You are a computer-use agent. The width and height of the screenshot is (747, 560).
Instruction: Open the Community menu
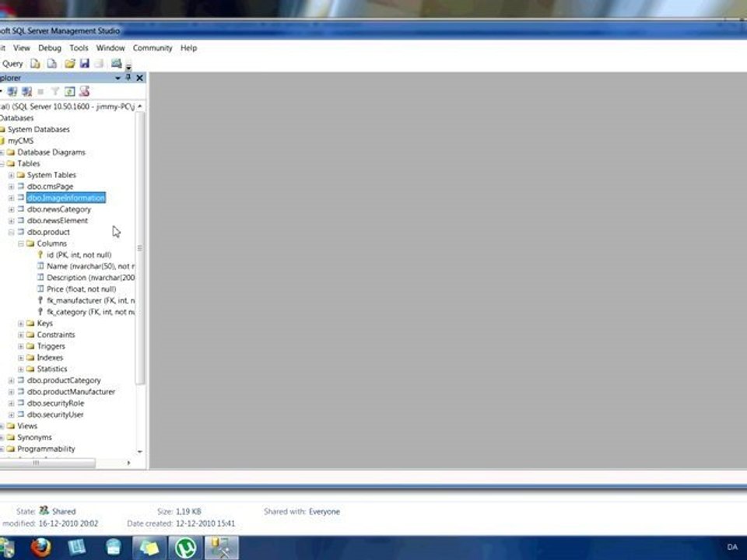click(153, 48)
